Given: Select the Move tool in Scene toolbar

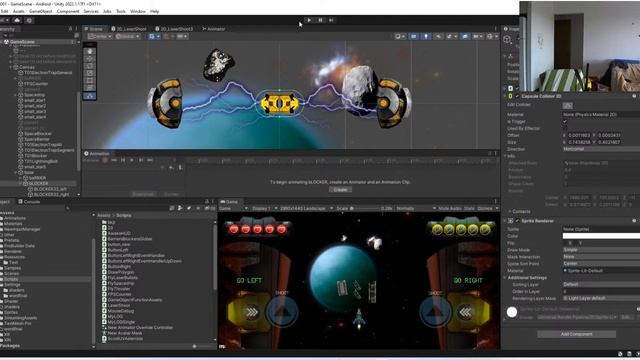Looking at the screenshot, I should click(90, 58).
